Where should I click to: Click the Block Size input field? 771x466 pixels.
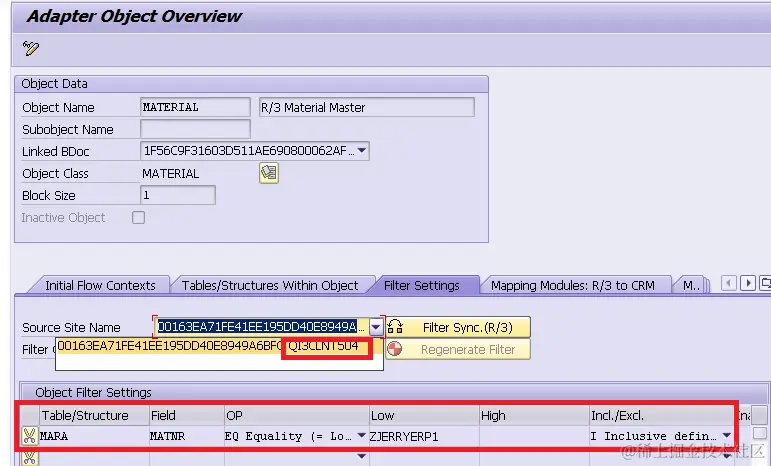tap(178, 195)
